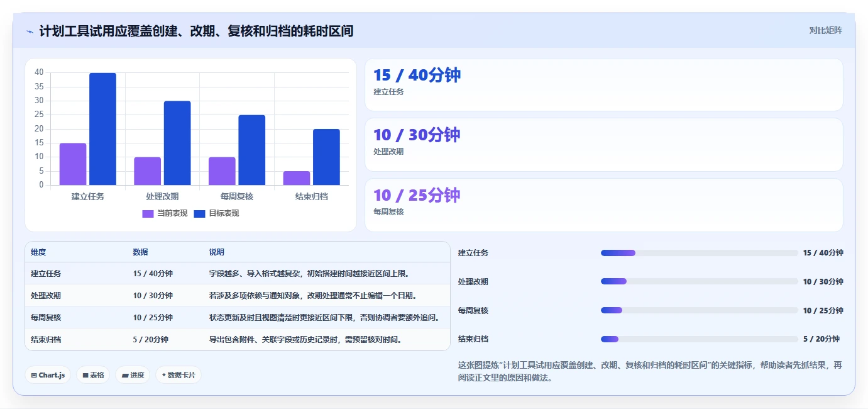This screenshot has height=409, width=868.
Task: Open the 10 / 30分钟 处理改期 card
Action: coord(603,145)
